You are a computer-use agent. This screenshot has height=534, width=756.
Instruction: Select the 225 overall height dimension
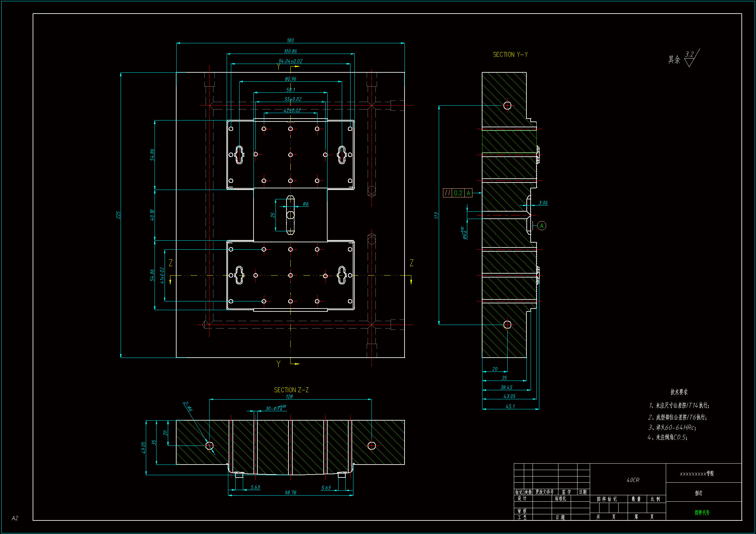(118, 215)
